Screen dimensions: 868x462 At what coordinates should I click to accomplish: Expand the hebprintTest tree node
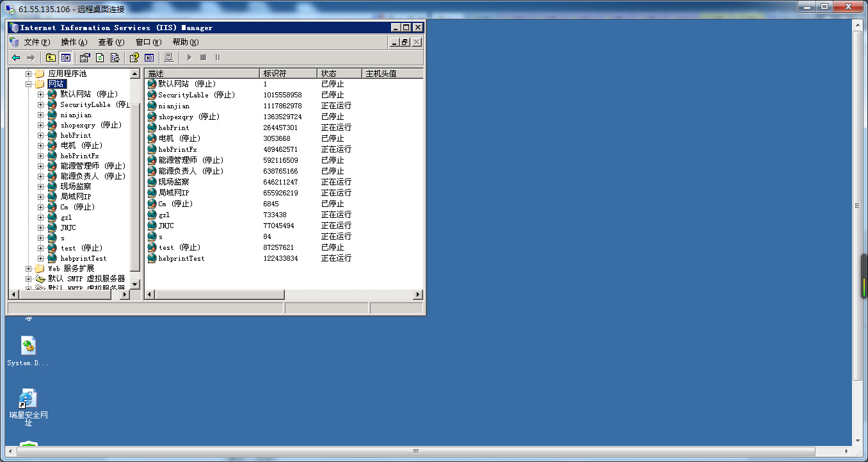coord(40,258)
